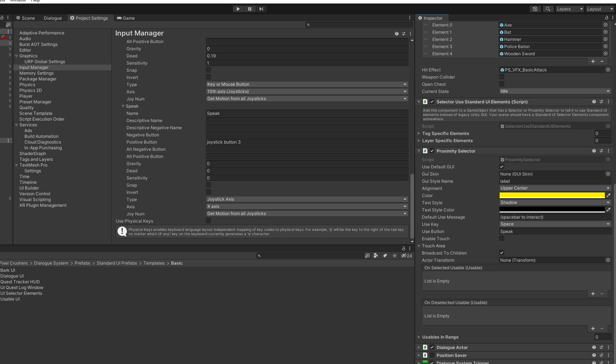Click the yellow Color swatch
Image resolution: width=616 pixels, height=364 pixels.
point(552,195)
